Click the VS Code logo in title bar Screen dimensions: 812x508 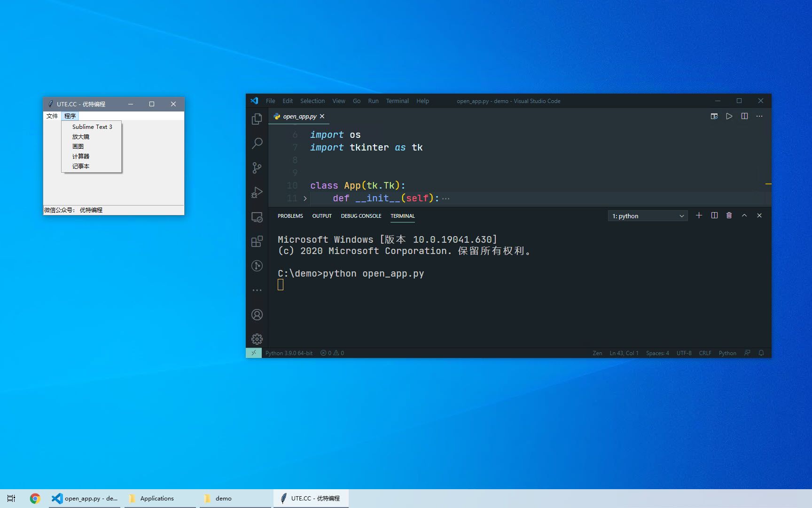point(254,101)
